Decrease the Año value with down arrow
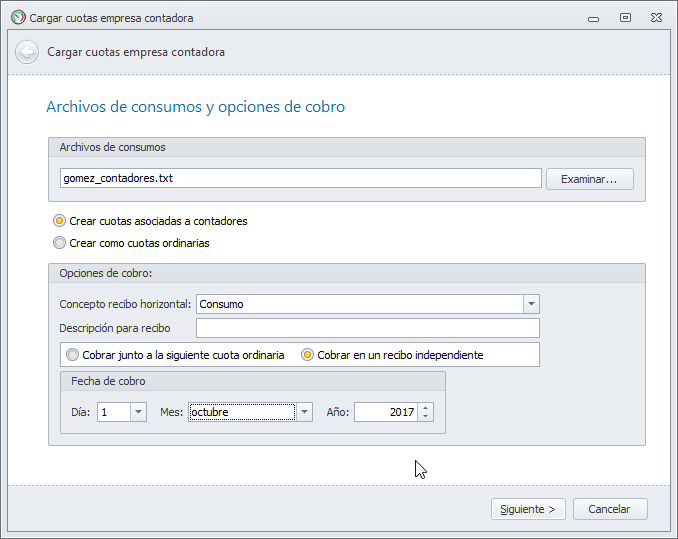The height and width of the screenshot is (539, 678). [x=426, y=416]
